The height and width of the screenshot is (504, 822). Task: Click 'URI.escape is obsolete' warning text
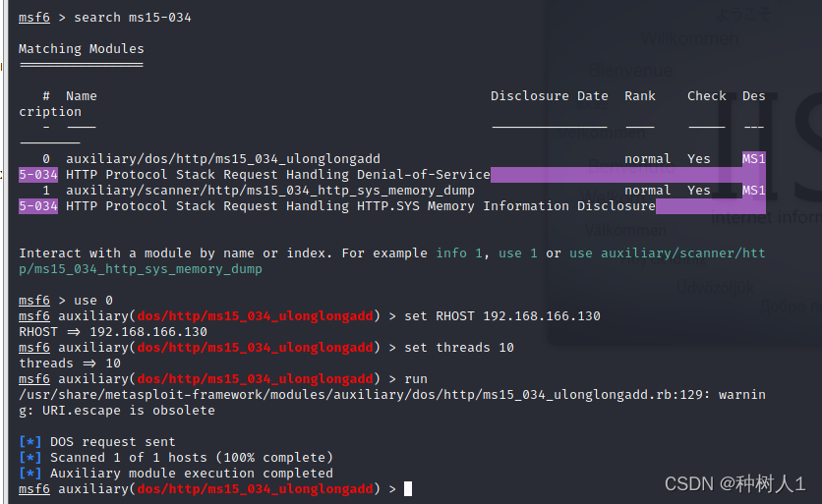pyautogui.click(x=129, y=411)
